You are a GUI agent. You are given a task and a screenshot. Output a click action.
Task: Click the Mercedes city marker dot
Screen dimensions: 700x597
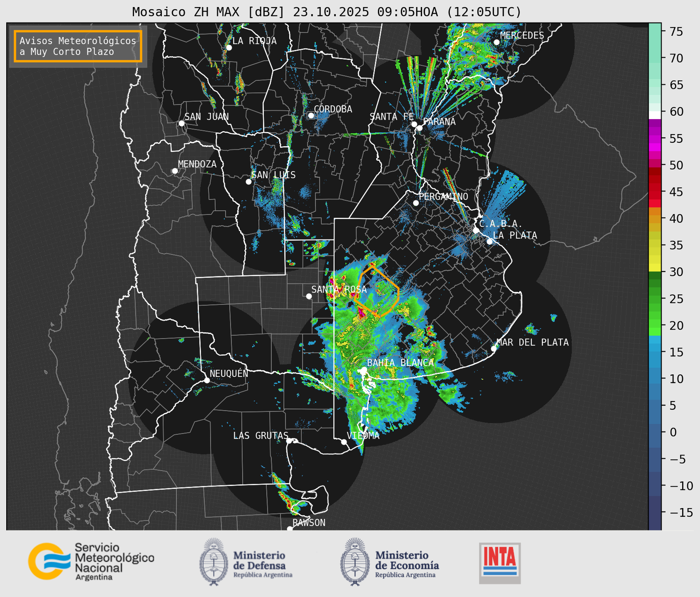pos(496,42)
